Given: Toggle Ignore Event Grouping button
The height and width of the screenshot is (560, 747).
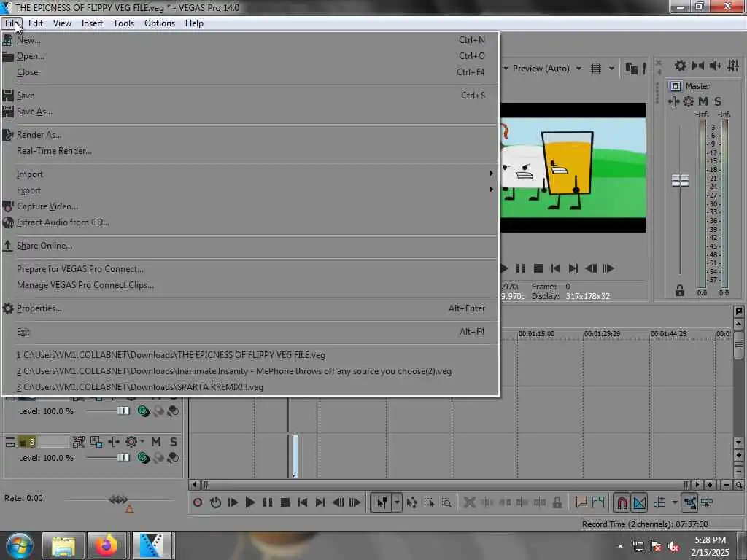Looking at the screenshot, I should point(707,502).
